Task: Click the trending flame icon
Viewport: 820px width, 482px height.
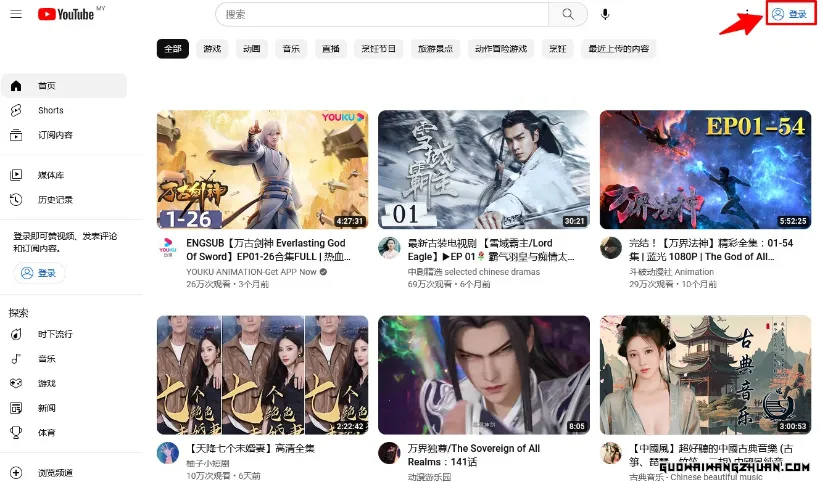Action: click(x=16, y=334)
